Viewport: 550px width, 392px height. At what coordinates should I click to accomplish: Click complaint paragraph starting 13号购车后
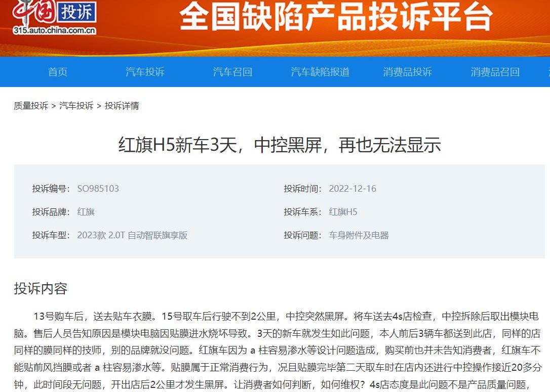click(x=278, y=351)
